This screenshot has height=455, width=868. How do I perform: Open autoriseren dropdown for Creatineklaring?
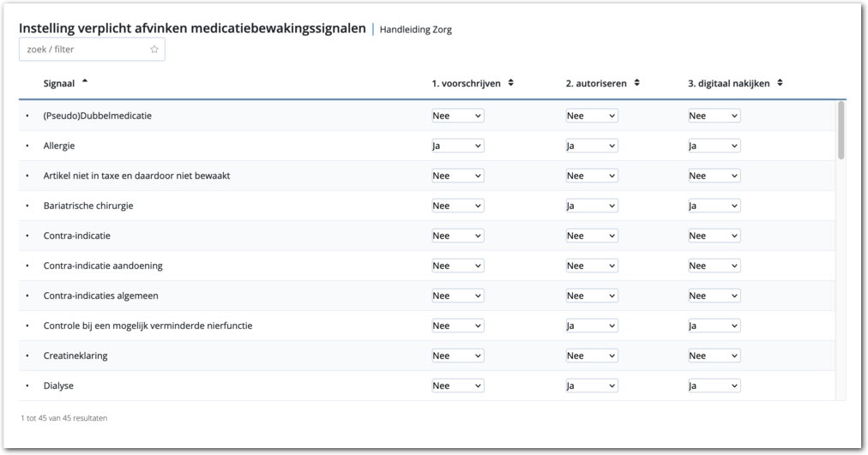tap(592, 356)
